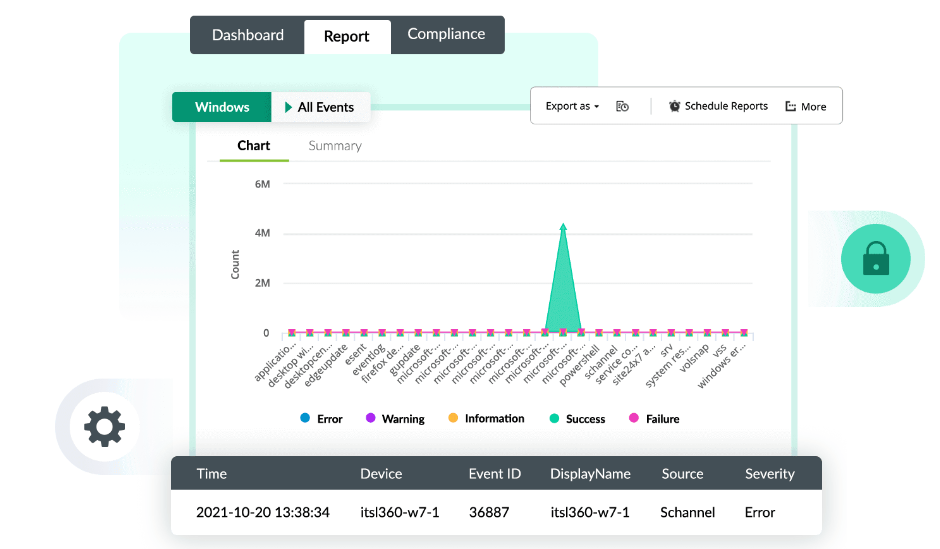Select the itsl360-w7-1 Schannel event row

tap(496, 512)
